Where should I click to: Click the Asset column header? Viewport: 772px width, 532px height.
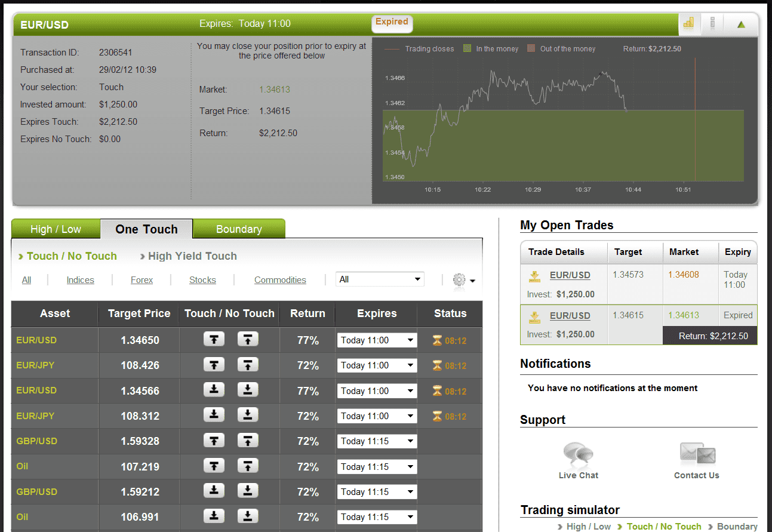[55, 313]
